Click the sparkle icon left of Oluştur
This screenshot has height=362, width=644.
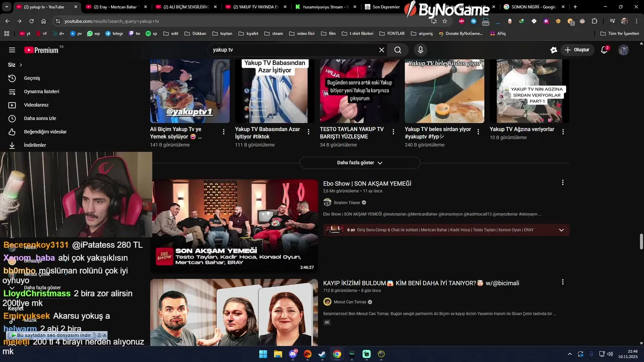click(553, 50)
